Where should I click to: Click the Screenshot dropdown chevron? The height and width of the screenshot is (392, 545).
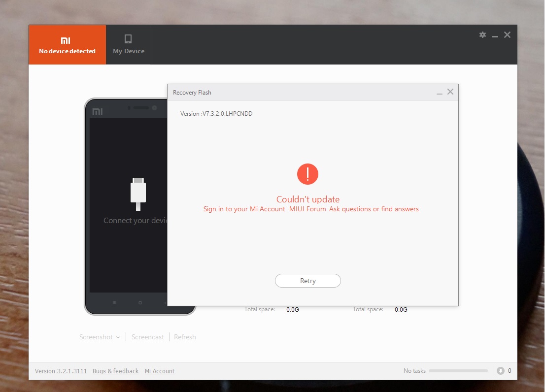point(118,337)
